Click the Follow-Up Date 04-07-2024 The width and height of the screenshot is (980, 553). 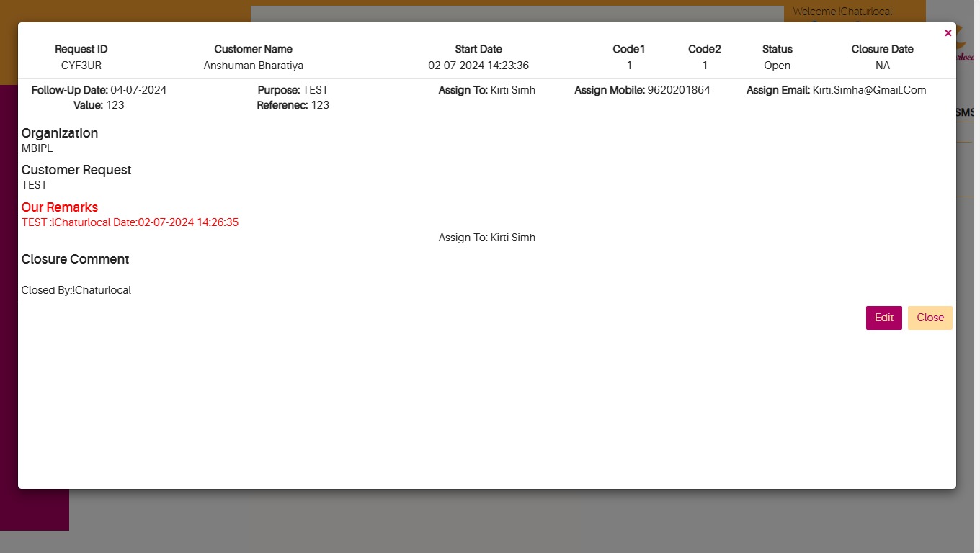pos(138,90)
